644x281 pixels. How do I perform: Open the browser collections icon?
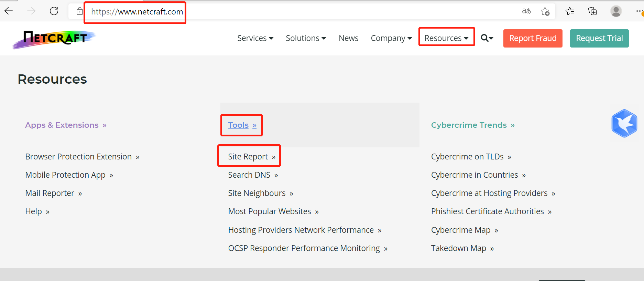click(x=592, y=11)
